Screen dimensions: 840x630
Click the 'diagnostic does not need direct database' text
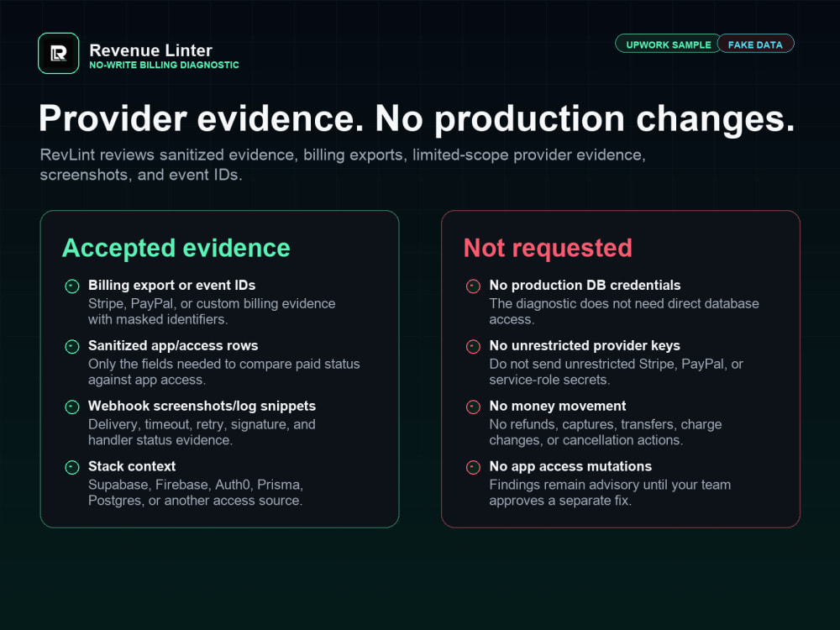point(624,312)
